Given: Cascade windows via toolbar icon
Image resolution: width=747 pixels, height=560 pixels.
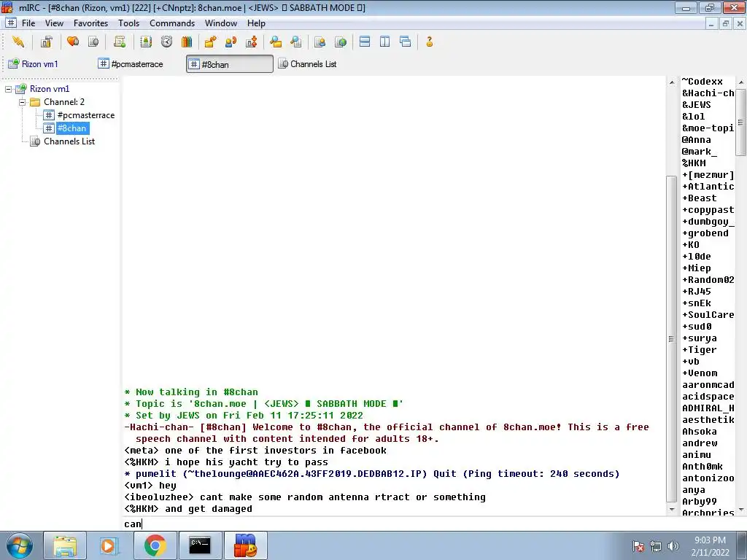Looking at the screenshot, I should [406, 42].
